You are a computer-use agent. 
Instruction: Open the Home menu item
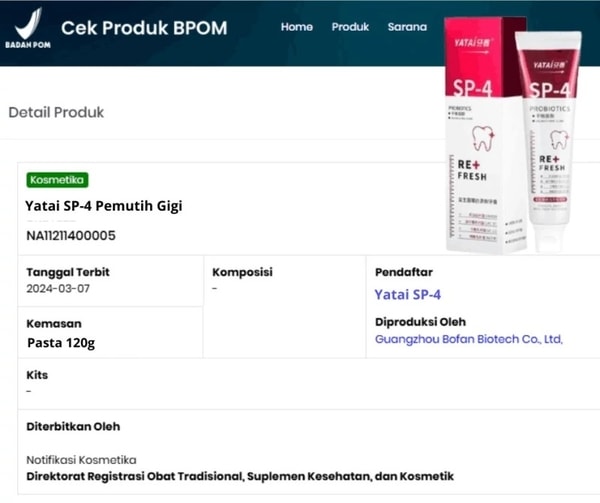(297, 27)
